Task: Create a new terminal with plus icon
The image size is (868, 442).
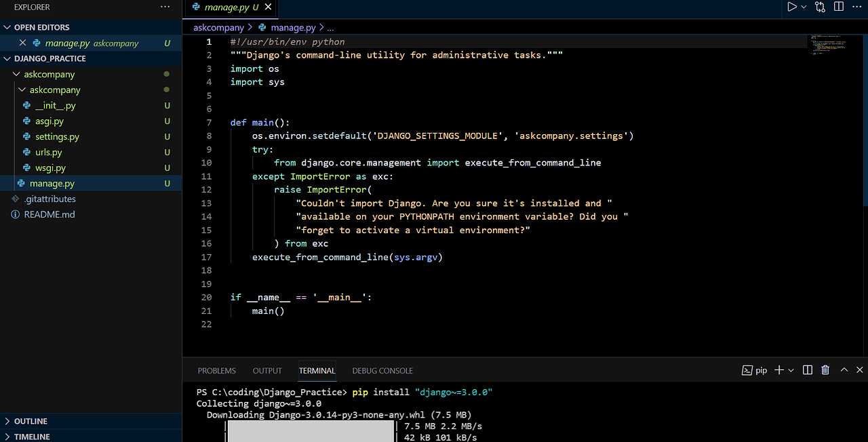Action: pos(779,370)
